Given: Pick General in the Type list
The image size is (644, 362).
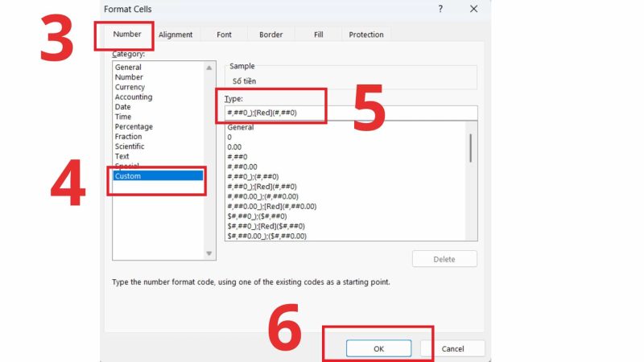Looking at the screenshot, I should (x=240, y=127).
